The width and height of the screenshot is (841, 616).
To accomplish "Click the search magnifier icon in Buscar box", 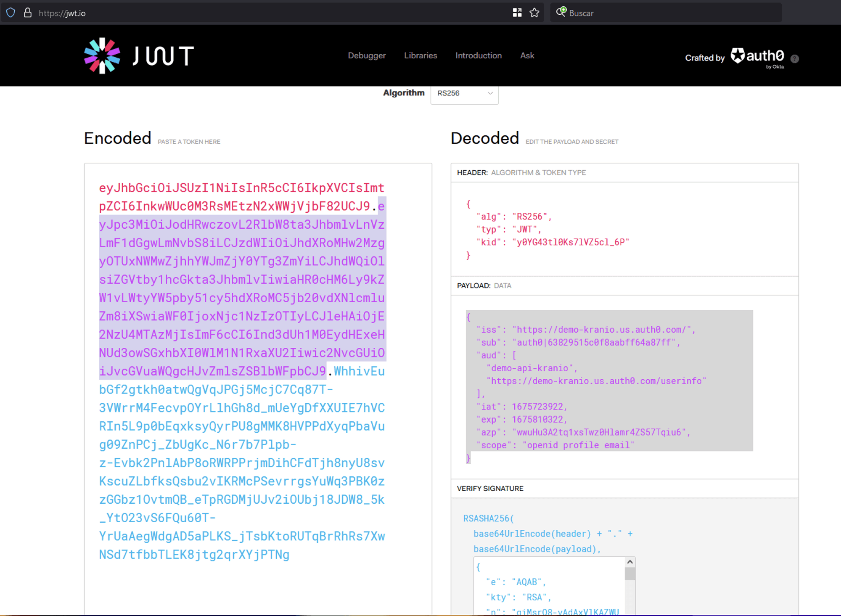I will pos(561,12).
